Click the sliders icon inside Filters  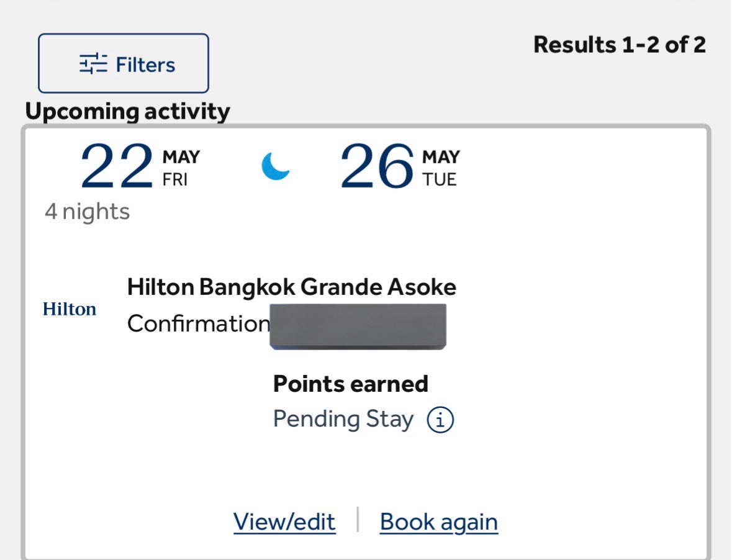(x=93, y=64)
